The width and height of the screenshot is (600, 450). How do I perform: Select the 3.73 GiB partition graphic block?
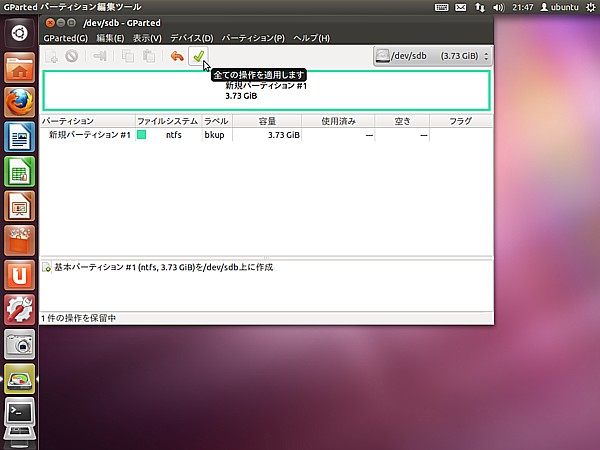(x=266, y=91)
